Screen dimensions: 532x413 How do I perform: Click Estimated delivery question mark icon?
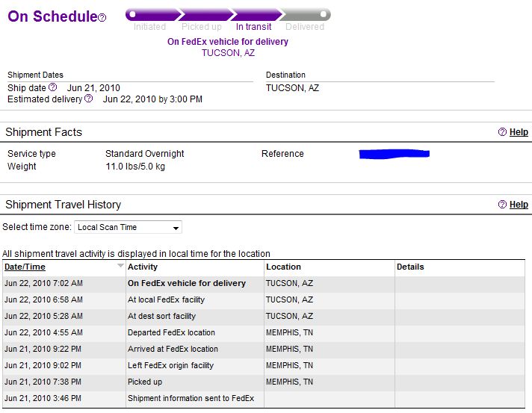click(89, 99)
